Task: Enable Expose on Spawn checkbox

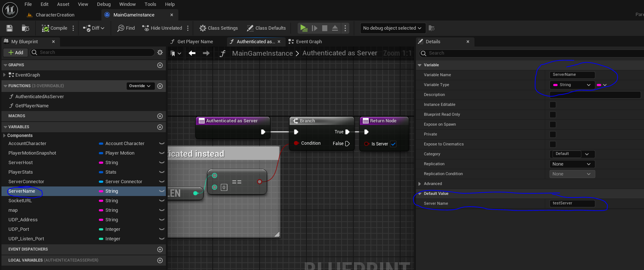Action: 553,125
